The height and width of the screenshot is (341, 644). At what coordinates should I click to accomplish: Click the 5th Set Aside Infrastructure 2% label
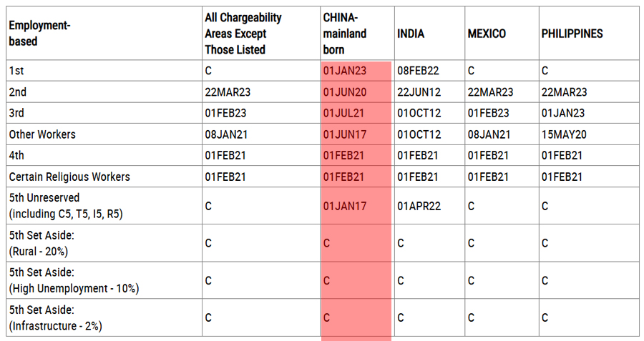pyautogui.click(x=55, y=317)
